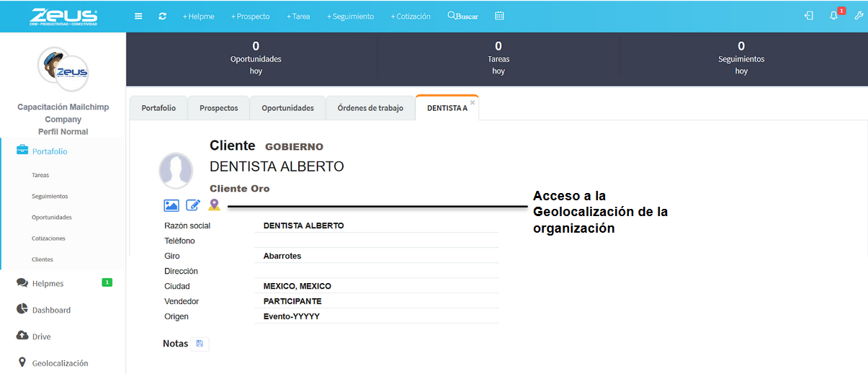Select Seguimientos in the sidebar
This screenshot has height=376, width=868.
(x=50, y=196)
